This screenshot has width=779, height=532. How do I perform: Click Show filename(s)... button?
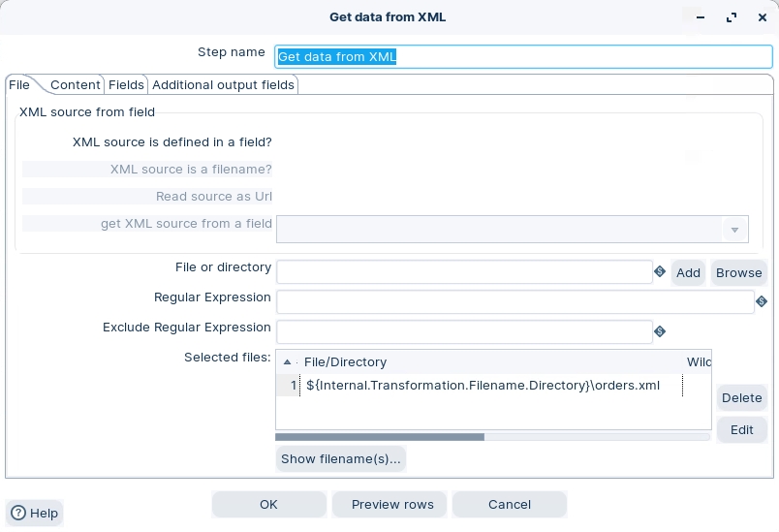click(x=340, y=459)
